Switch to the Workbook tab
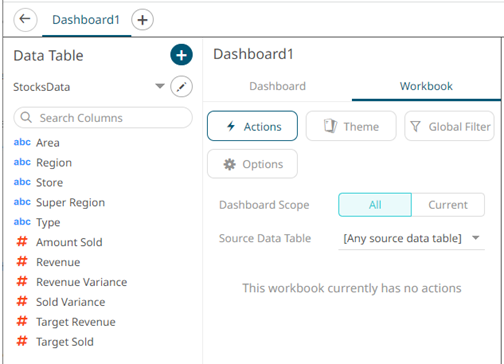The height and width of the screenshot is (364, 504). coord(426,86)
